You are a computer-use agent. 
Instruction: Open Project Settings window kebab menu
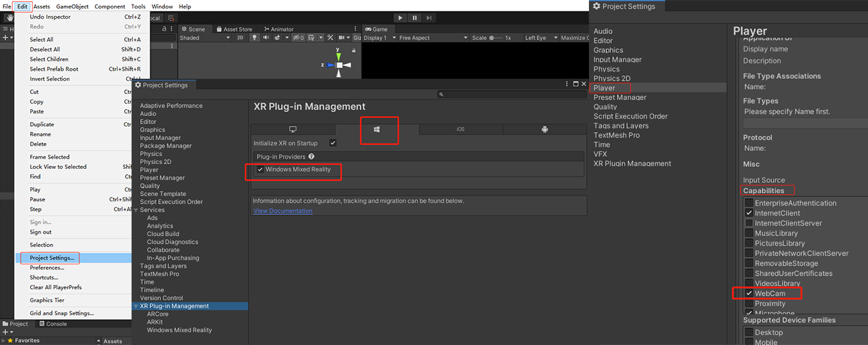[567, 84]
